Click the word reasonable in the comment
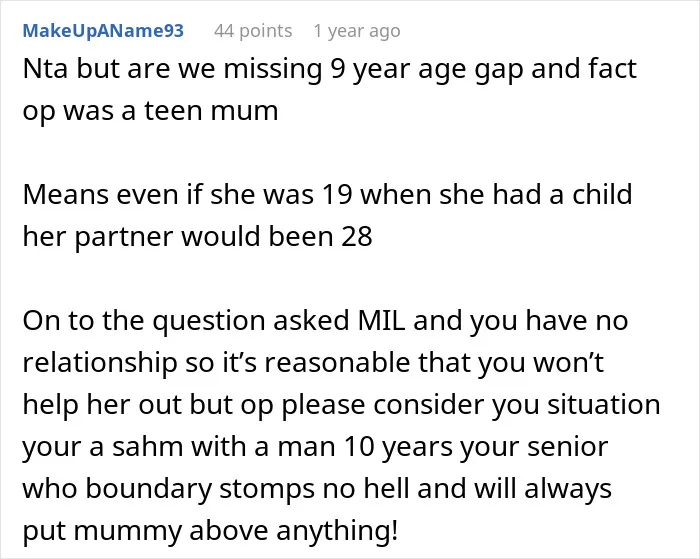 pos(338,362)
